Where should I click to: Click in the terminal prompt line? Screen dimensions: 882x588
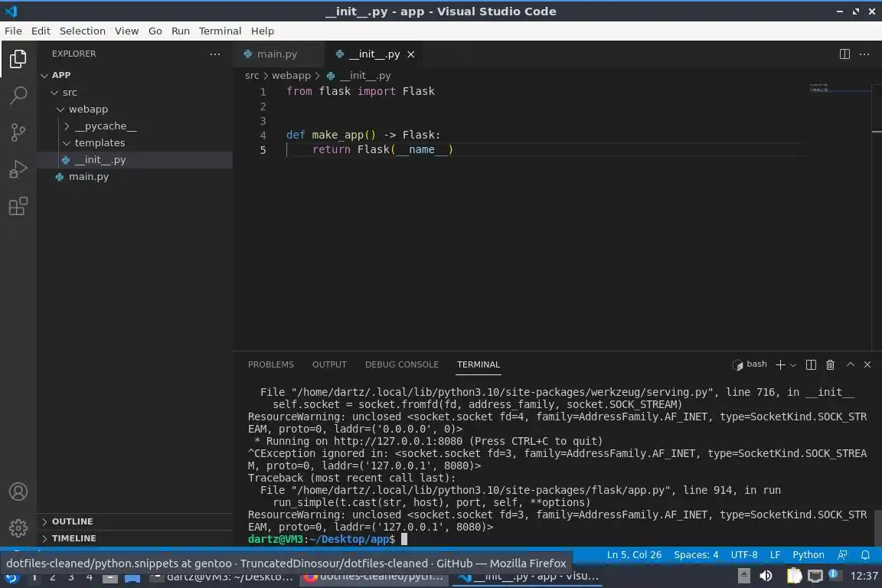click(x=557, y=539)
